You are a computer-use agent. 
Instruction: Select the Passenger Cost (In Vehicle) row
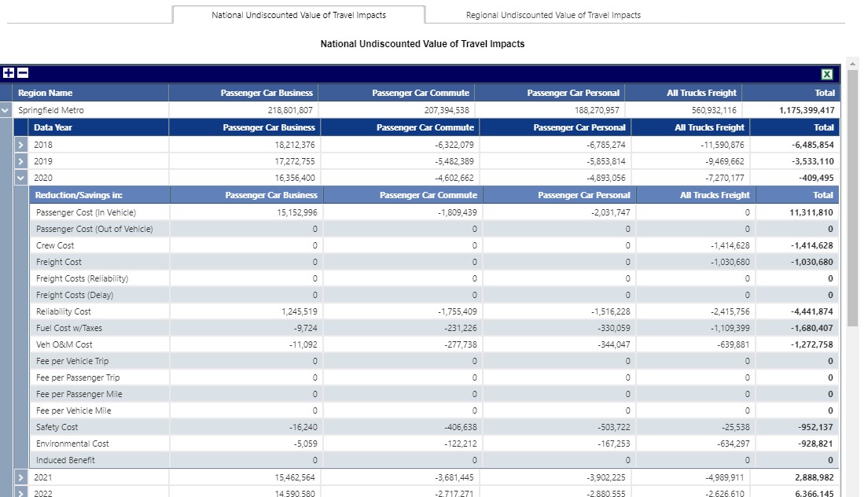coord(86,212)
